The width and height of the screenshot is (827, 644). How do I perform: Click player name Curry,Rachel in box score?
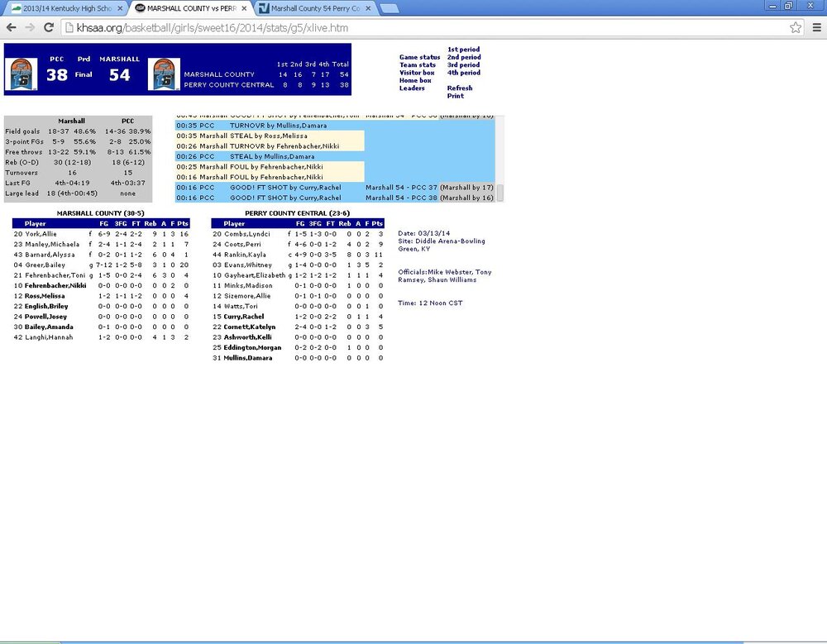244,317
